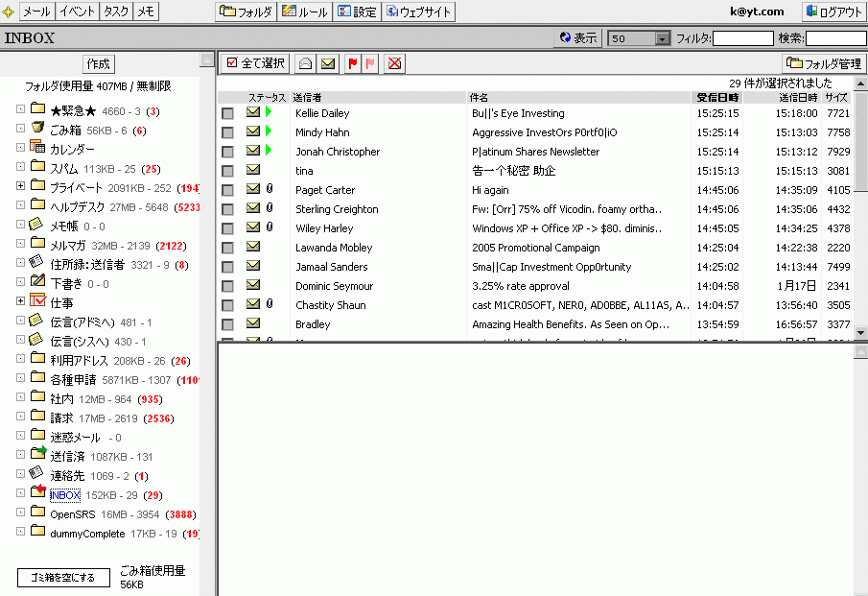
Task: Open the メール tab in top bar
Action: point(36,12)
